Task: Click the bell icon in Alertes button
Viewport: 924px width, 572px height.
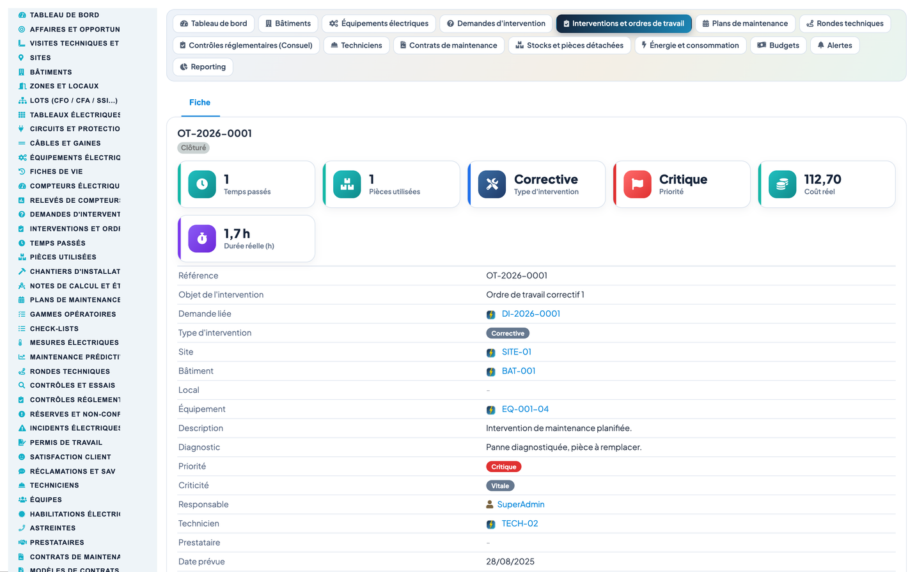Action: click(x=821, y=45)
